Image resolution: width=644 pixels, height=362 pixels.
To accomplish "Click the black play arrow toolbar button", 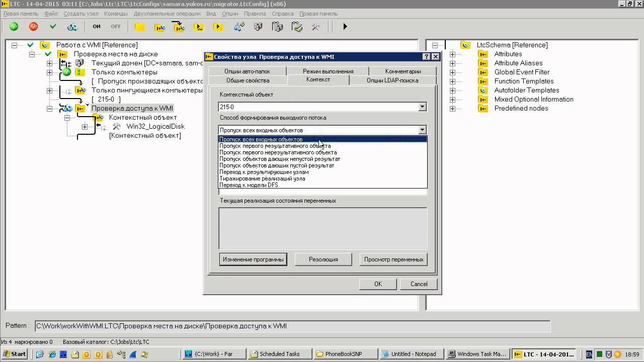I will click(x=345, y=27).
